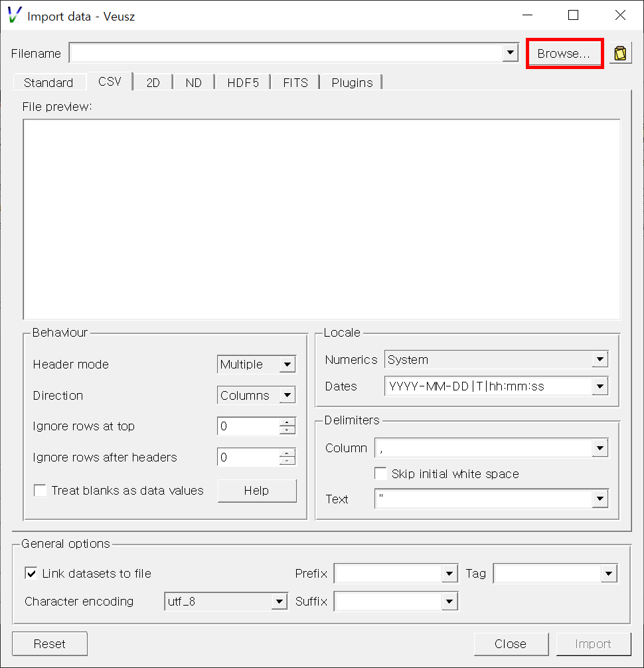Screen dimensions: 644x668
Task: Select the CSV tab
Action: (x=110, y=82)
